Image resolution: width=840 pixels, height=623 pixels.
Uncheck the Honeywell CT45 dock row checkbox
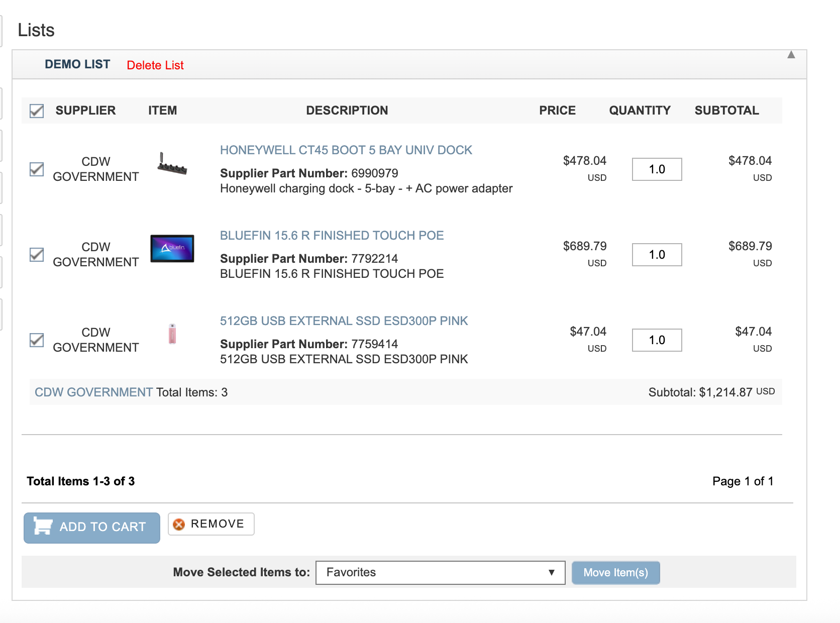coord(37,169)
